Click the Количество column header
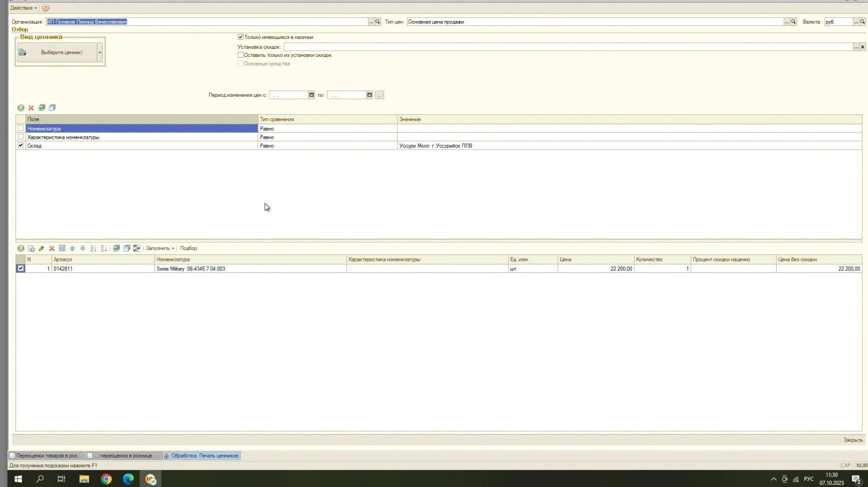 662,259
